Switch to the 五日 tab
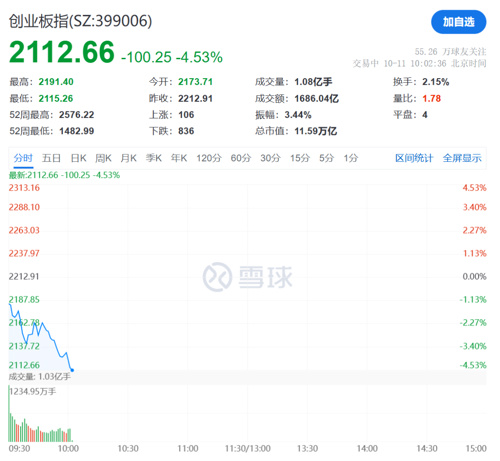Image resolution: width=500 pixels, height=461 pixels. tap(51, 158)
